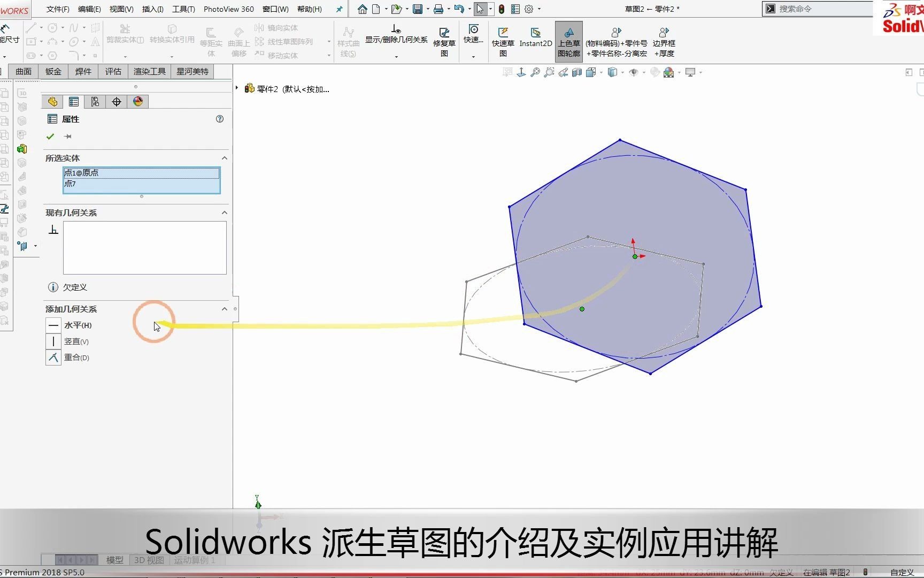Create a new document
Image resolution: width=924 pixels, height=578 pixels.
[376, 9]
